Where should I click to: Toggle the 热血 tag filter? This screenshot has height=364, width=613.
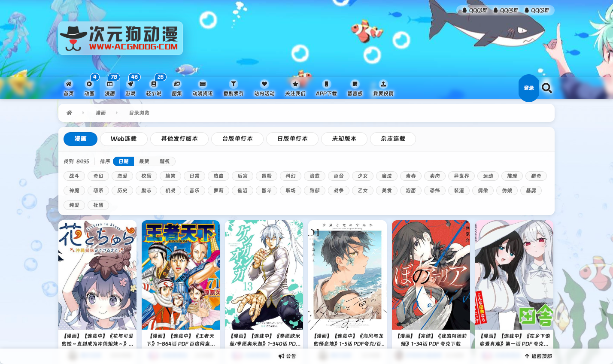tap(218, 176)
